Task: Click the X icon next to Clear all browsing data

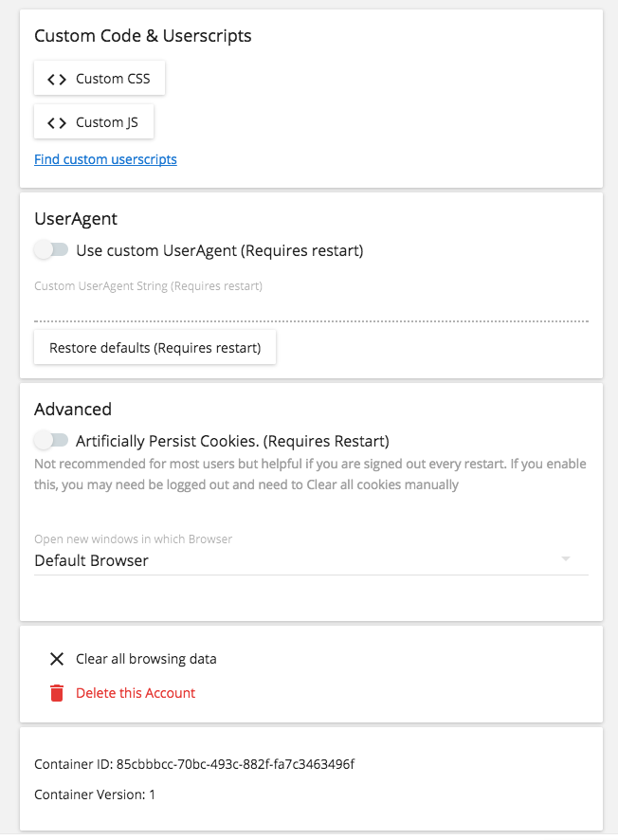Action: point(56,658)
